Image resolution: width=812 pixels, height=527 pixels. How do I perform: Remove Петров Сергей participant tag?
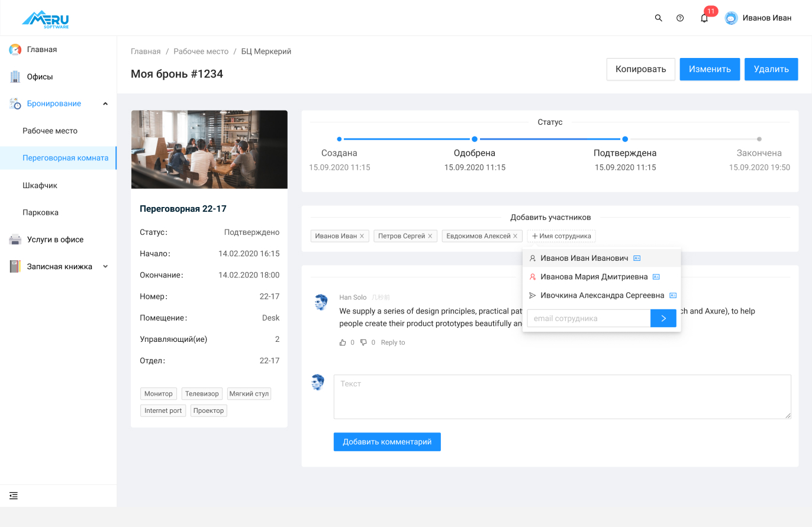430,236
